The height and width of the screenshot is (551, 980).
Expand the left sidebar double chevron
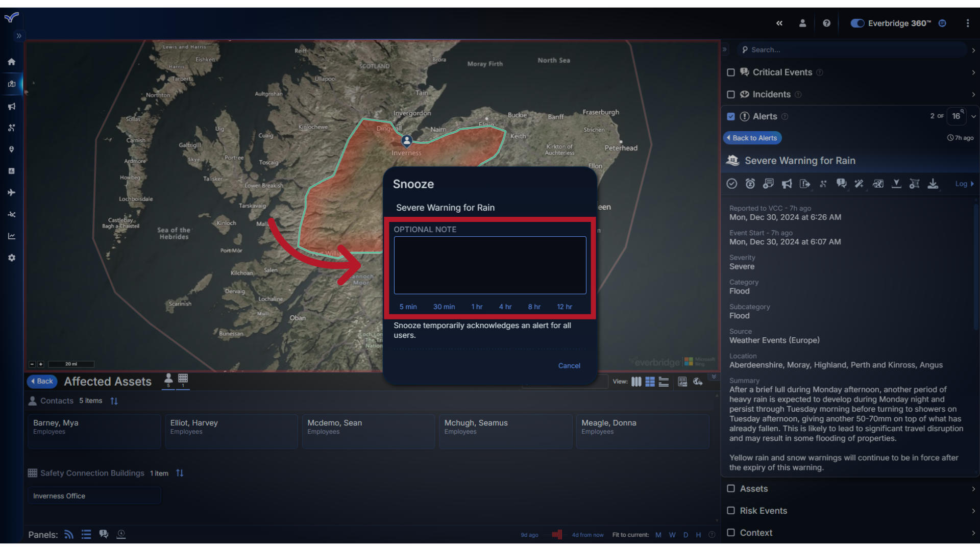(19, 36)
